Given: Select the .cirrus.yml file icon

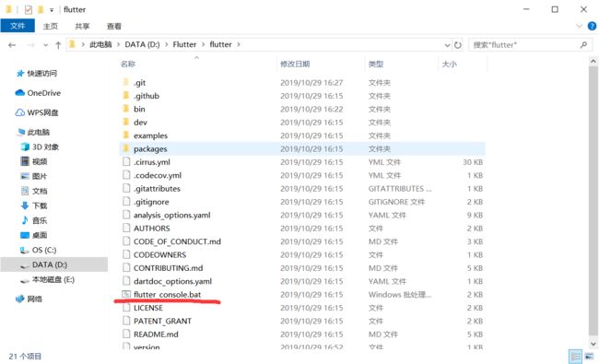Looking at the screenshot, I should pos(126,162).
